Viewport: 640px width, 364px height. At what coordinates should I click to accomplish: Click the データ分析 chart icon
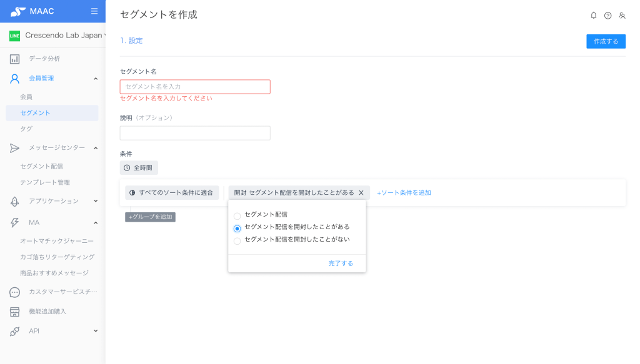click(15, 59)
